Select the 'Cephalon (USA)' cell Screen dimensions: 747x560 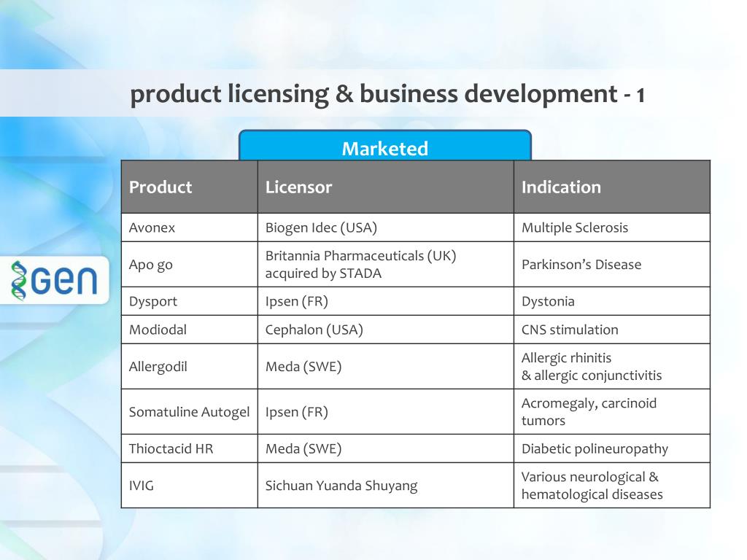(x=386, y=330)
